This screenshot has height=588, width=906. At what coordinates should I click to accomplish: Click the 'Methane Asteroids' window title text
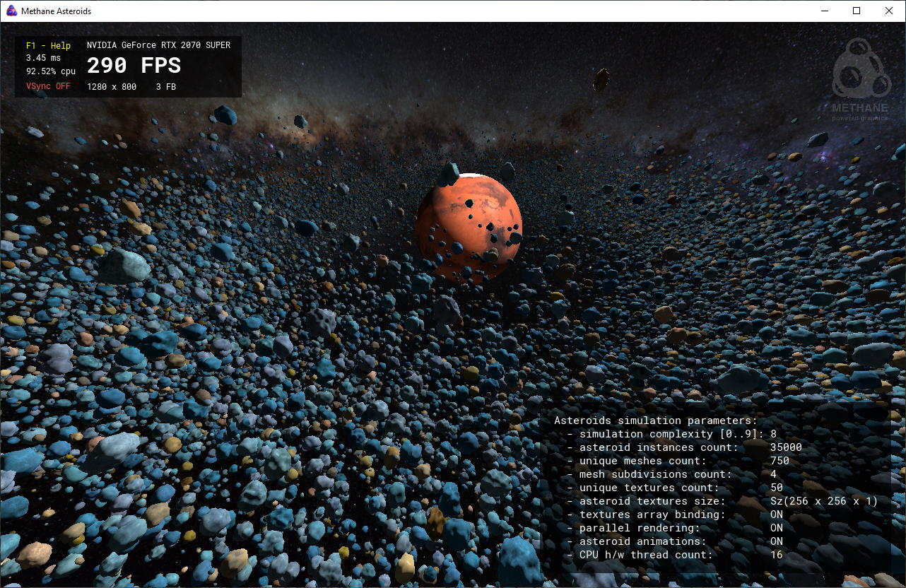(56, 11)
